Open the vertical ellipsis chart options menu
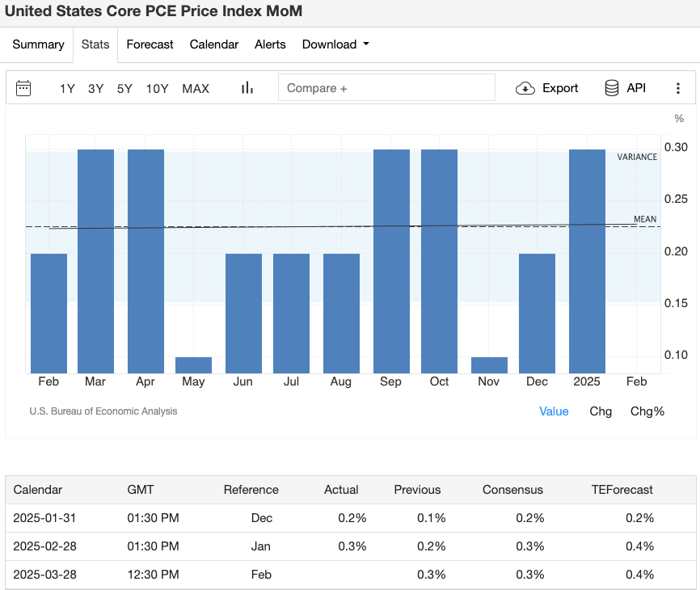Screen dimensions: 700x590 [678, 87]
